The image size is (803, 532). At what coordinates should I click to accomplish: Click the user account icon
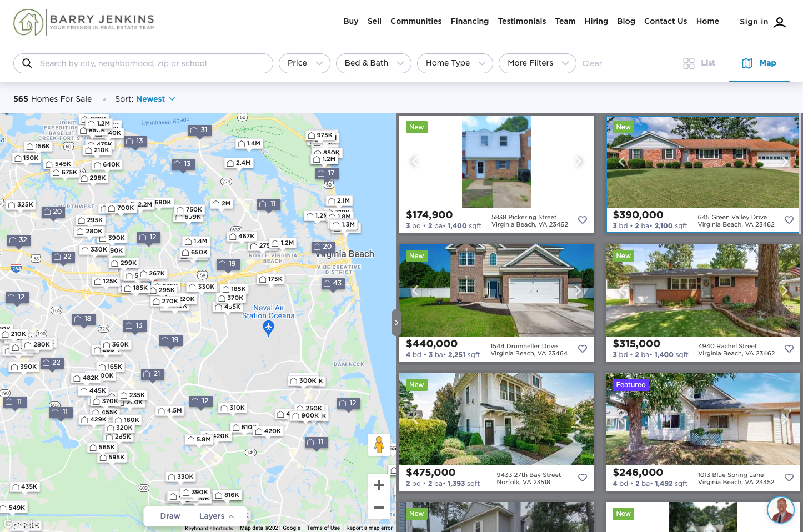[x=780, y=22]
